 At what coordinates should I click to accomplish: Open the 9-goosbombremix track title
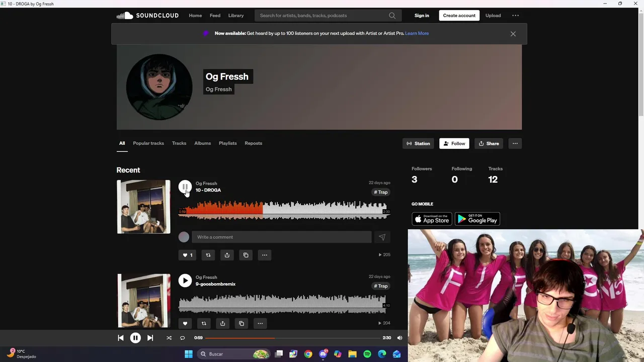click(215, 284)
